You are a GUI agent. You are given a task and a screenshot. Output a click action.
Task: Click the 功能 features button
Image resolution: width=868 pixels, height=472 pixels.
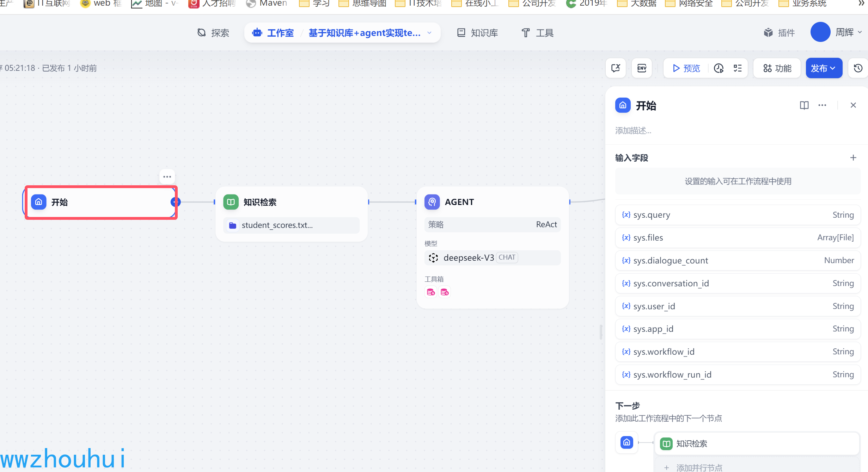[x=777, y=68]
